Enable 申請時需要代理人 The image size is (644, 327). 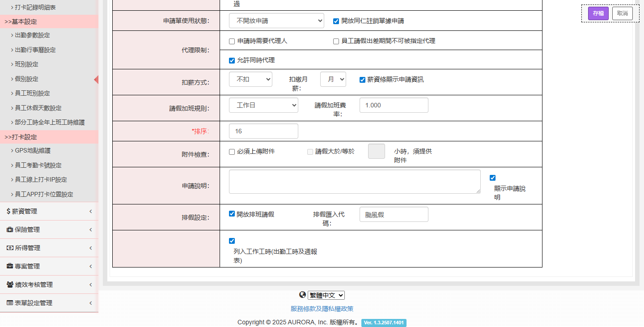[x=232, y=41]
